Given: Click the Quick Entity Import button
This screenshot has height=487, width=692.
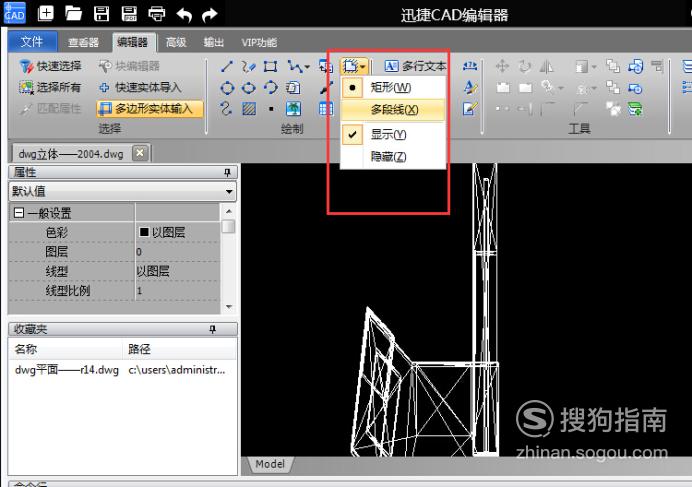Looking at the screenshot, I should (140, 87).
